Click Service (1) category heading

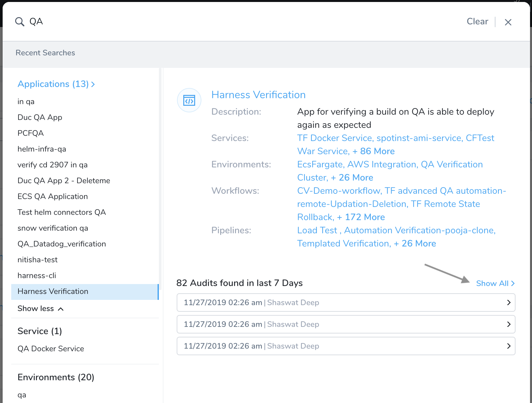tap(40, 331)
